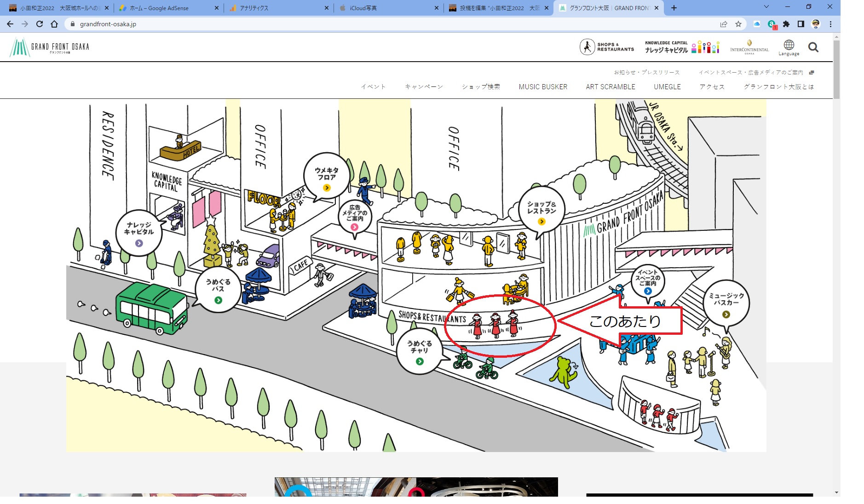View site information via the lock icon
This screenshot has width=864, height=504.
72,24
